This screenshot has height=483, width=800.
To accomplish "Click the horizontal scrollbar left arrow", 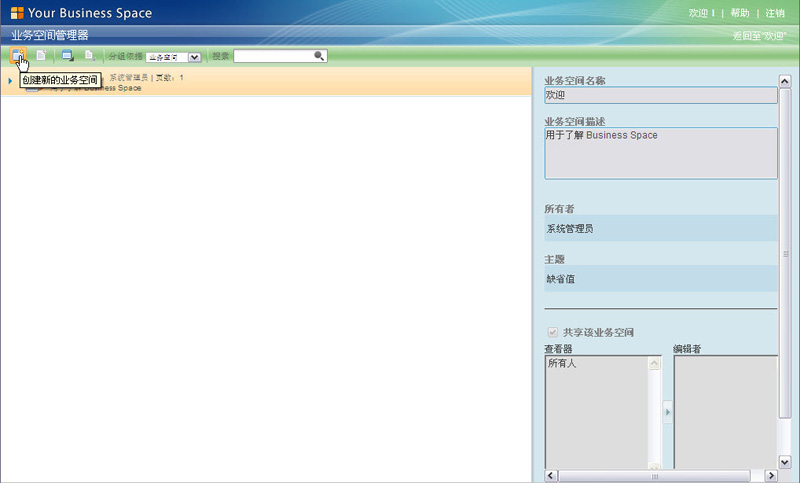I will [x=551, y=475].
